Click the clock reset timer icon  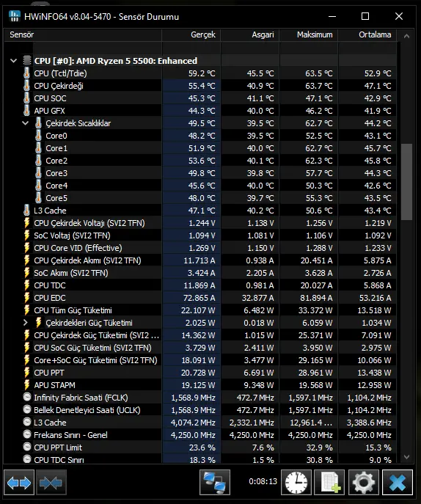[296, 482]
